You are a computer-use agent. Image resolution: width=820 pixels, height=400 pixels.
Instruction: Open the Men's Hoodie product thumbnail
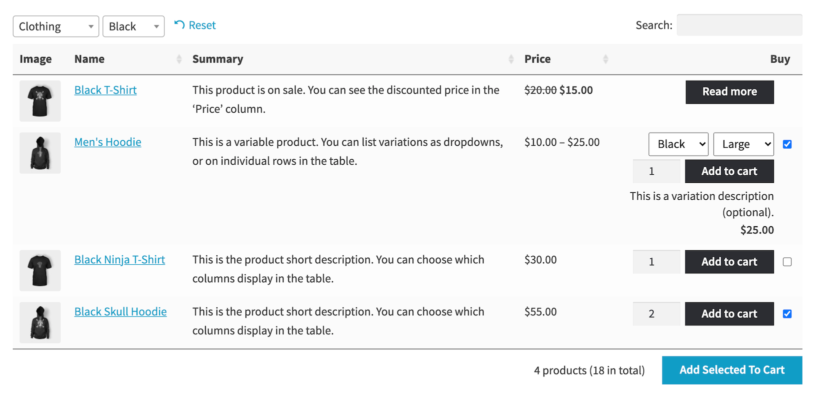pyautogui.click(x=40, y=153)
